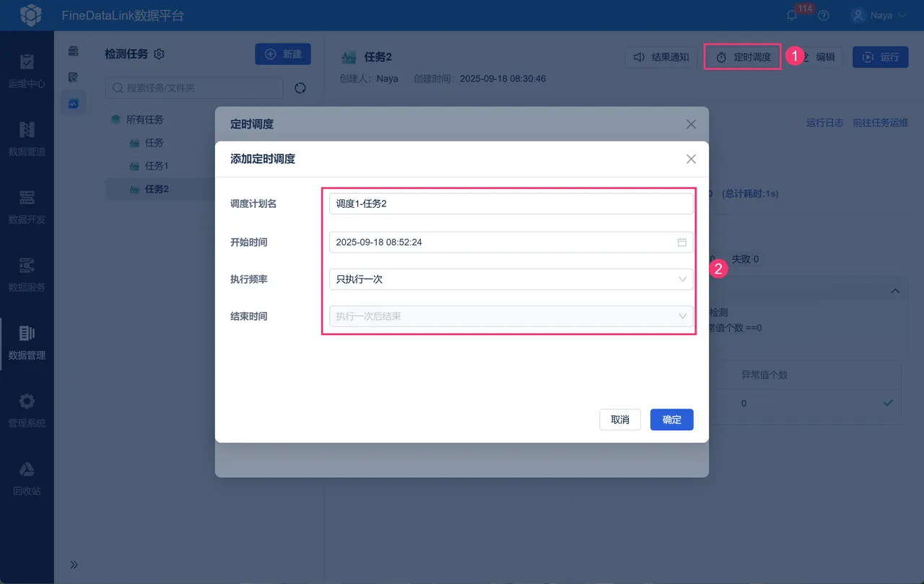Open the 结束时间 dropdown
This screenshot has width=924, height=584.
511,316
